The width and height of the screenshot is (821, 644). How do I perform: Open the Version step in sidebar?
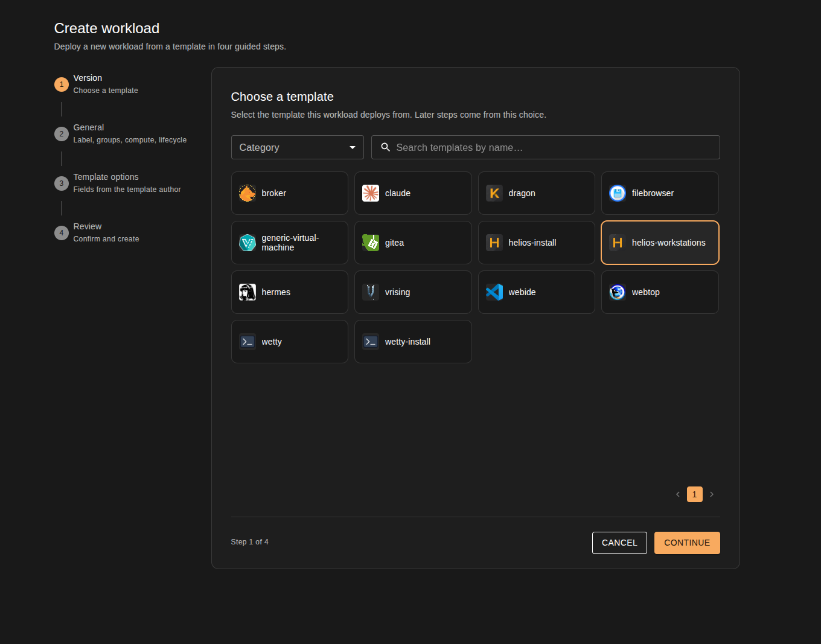point(97,84)
